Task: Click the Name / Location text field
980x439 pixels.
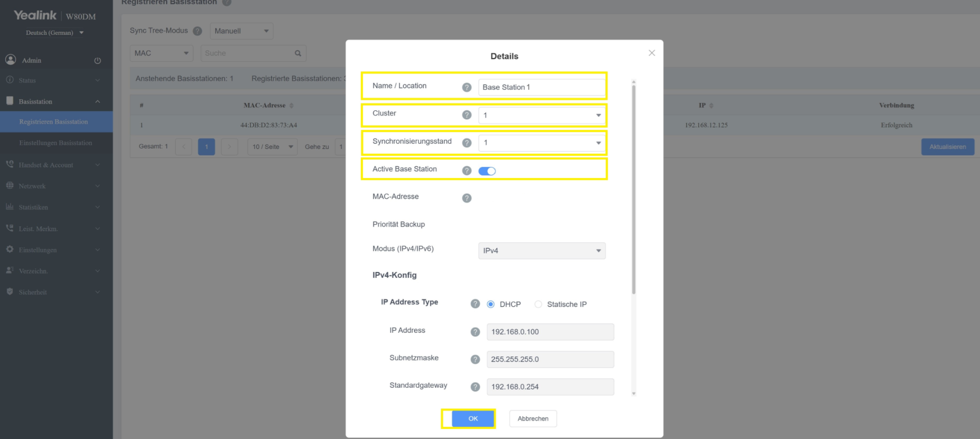Action: pos(541,87)
